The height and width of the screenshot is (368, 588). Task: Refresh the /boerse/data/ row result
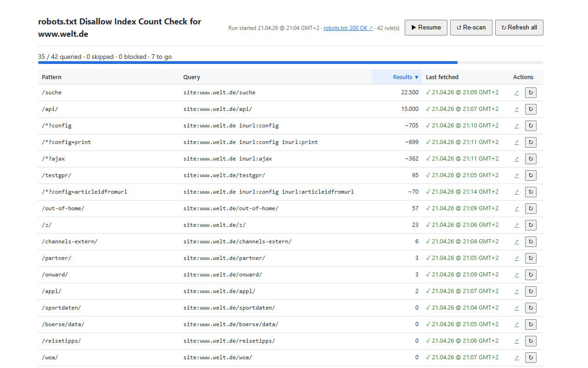[x=531, y=325]
